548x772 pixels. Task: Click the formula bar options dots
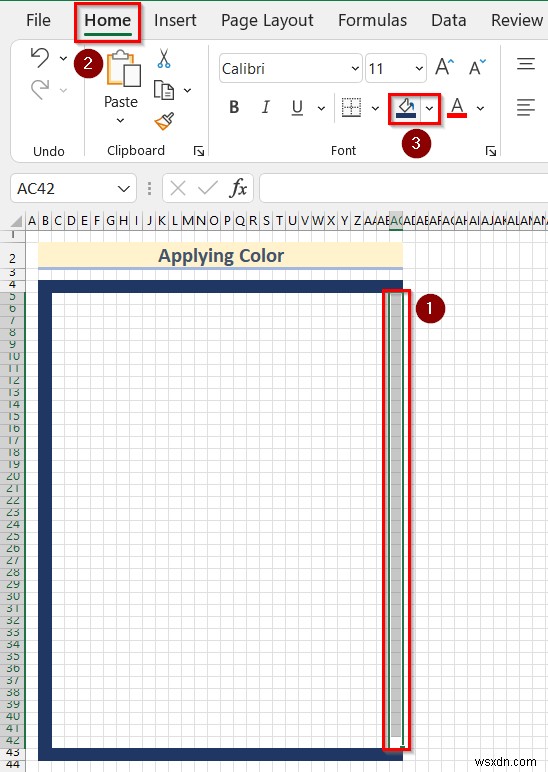click(x=149, y=189)
